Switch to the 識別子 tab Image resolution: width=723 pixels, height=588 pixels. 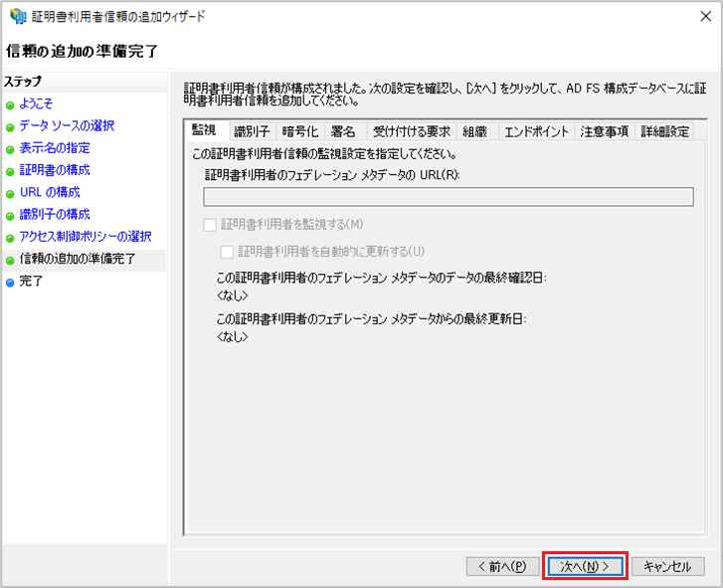pos(252,132)
